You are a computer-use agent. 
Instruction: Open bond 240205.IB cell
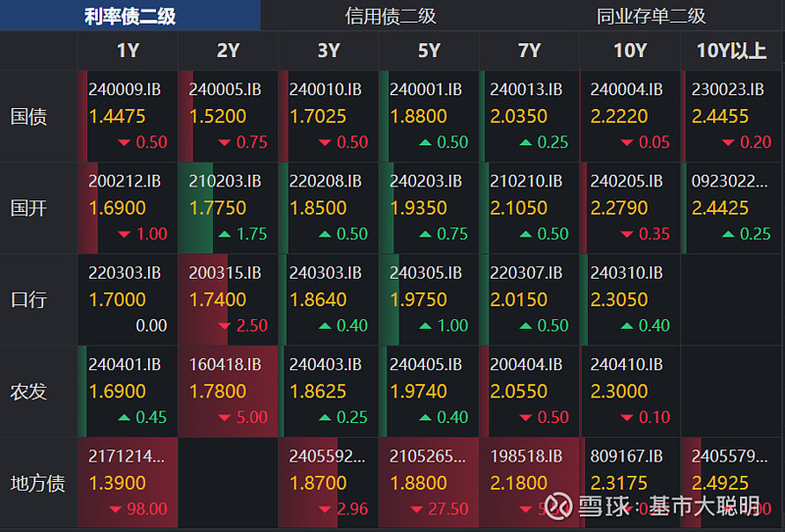630,208
